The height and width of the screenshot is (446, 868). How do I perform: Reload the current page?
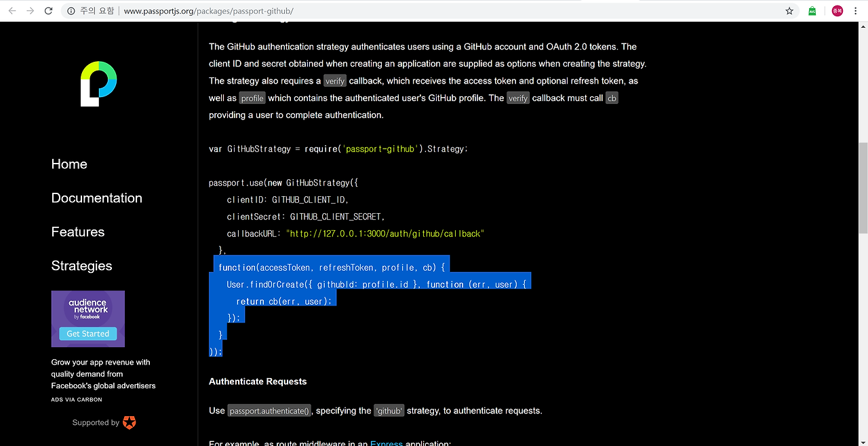[x=48, y=11]
